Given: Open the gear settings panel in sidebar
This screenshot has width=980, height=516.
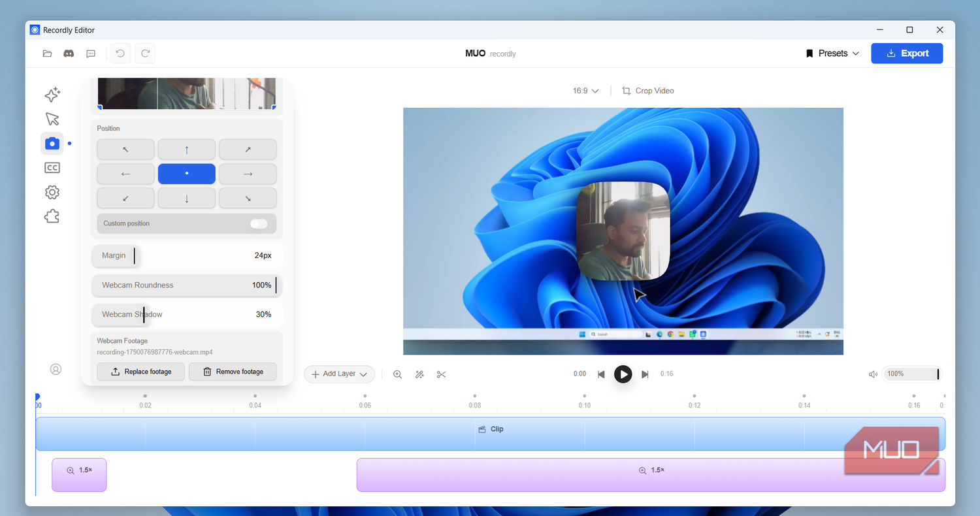Looking at the screenshot, I should [x=52, y=192].
